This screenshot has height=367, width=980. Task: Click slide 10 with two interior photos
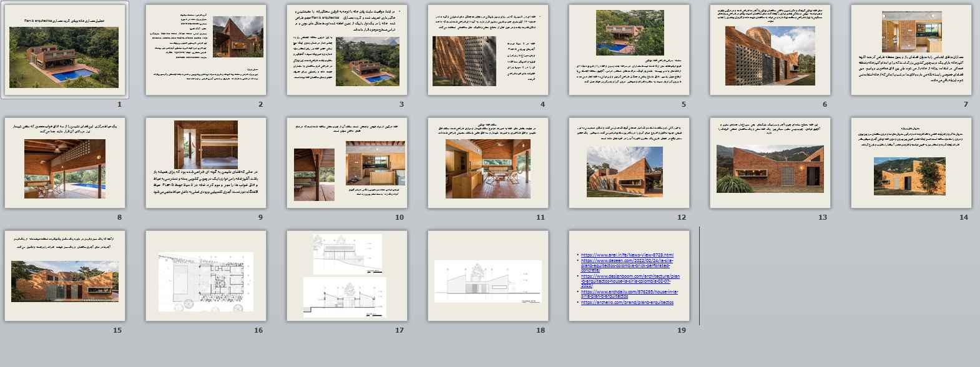(x=347, y=163)
